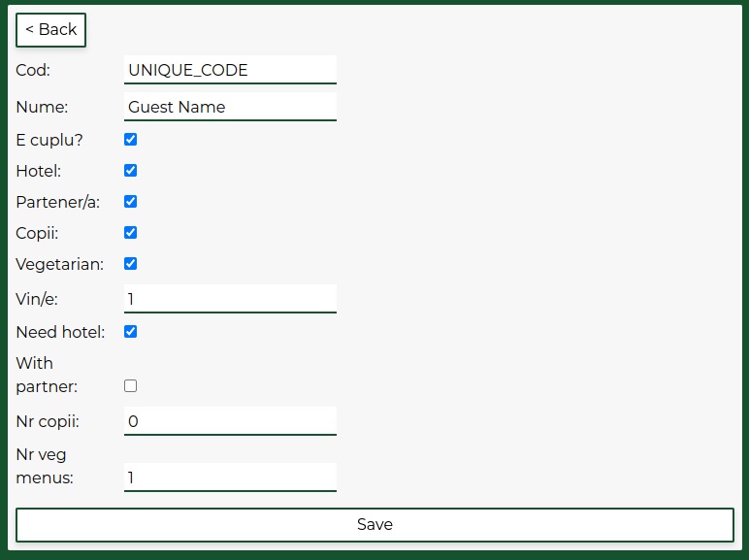Turn off the 'Need hotel:' checkbox
Screen dimensions: 749x560
coord(131,332)
